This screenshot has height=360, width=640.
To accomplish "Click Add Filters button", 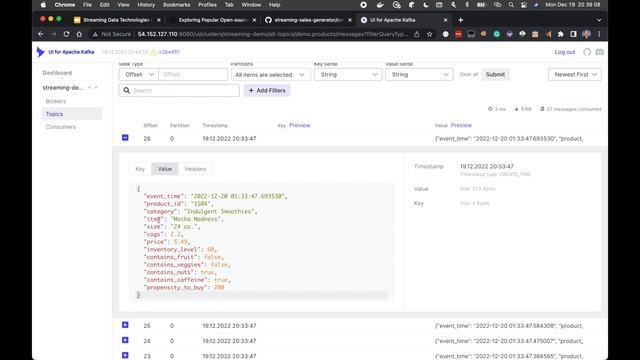I will point(267,90).
